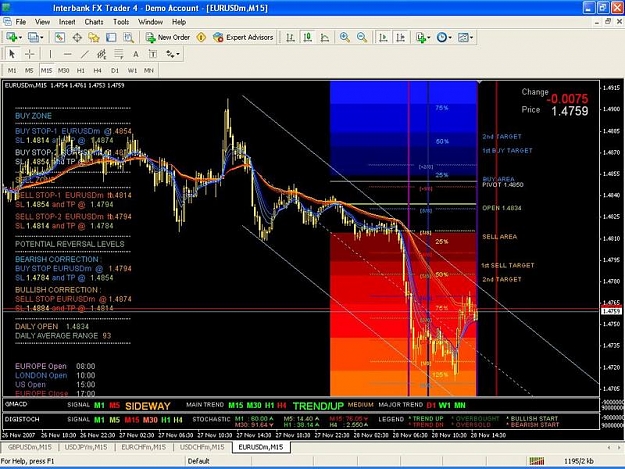Open MetaEditor yellow diamond icon
Screen dimensions: 625x469
point(201,37)
